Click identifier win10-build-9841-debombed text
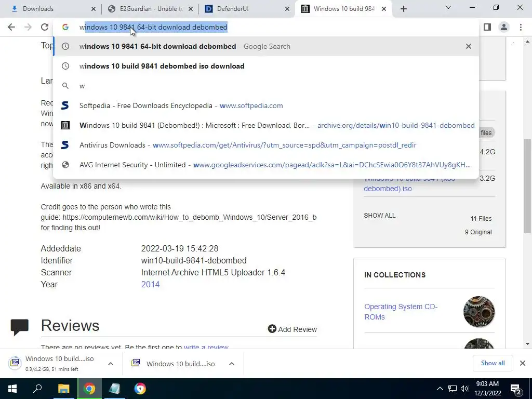The height and width of the screenshot is (399, 532). (194, 261)
